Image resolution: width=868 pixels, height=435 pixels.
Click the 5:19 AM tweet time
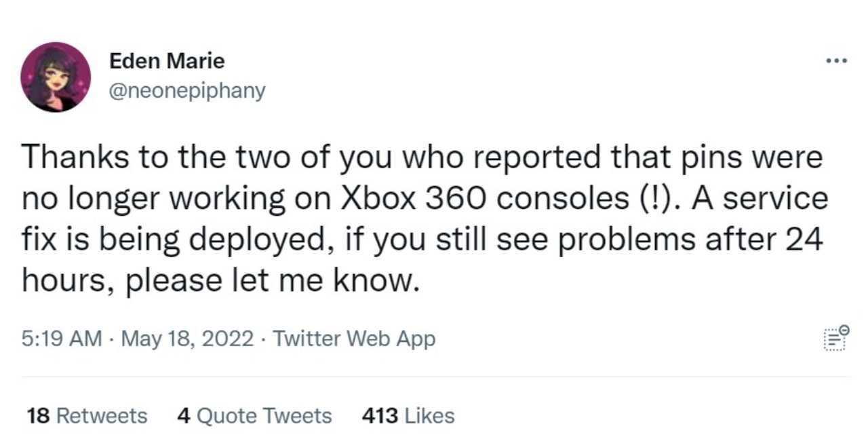pos(62,339)
